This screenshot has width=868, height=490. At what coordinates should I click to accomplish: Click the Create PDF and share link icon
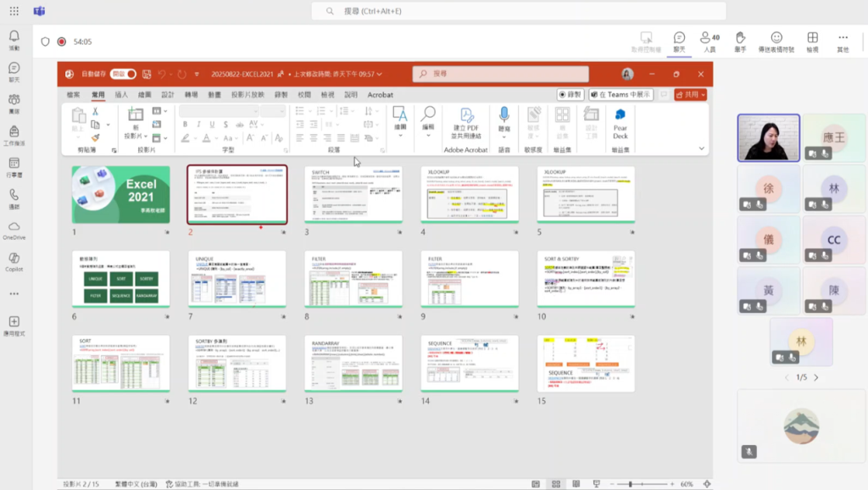pos(465,124)
